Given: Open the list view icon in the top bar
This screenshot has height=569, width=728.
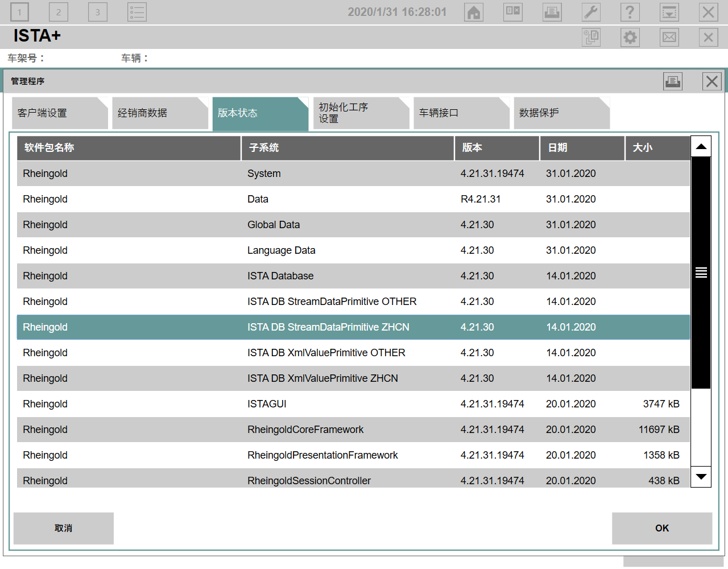Looking at the screenshot, I should (137, 12).
